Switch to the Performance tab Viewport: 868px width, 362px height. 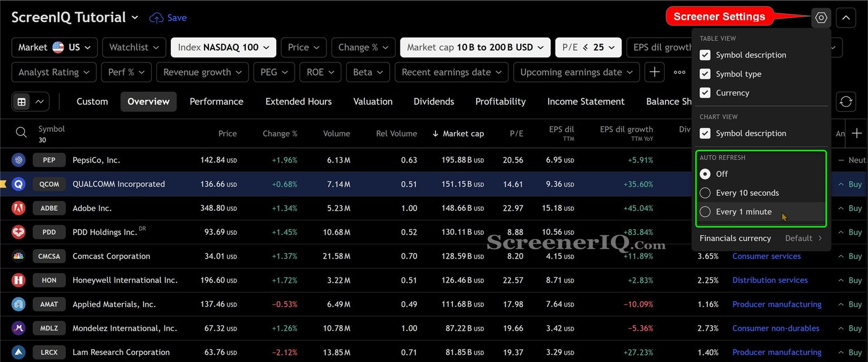216,101
